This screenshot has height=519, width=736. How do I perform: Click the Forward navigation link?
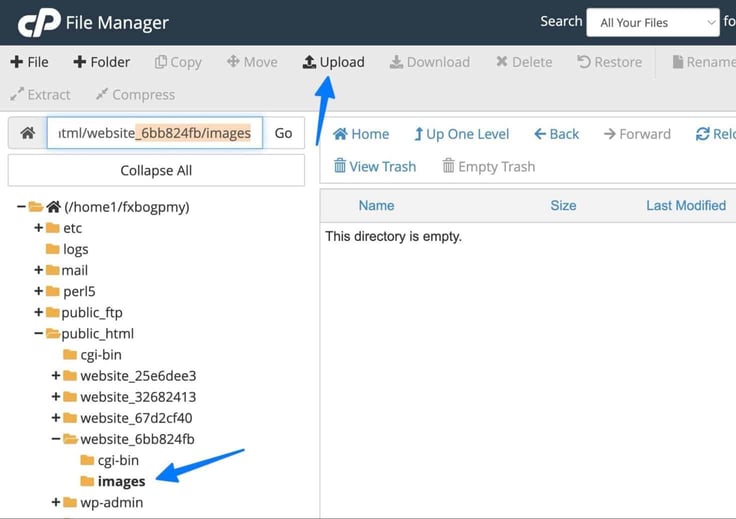click(x=637, y=134)
